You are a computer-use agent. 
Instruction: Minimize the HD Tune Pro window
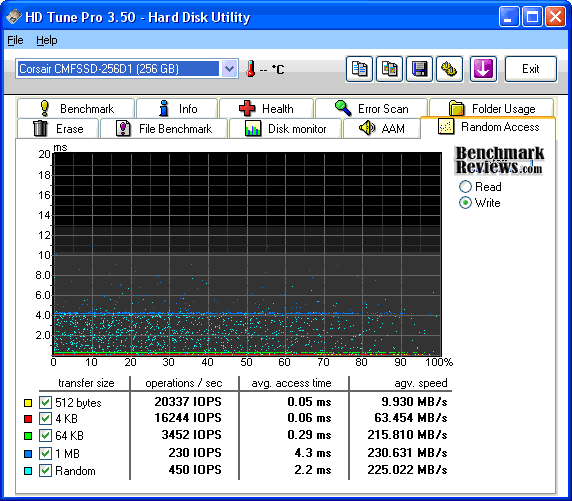(509, 17)
